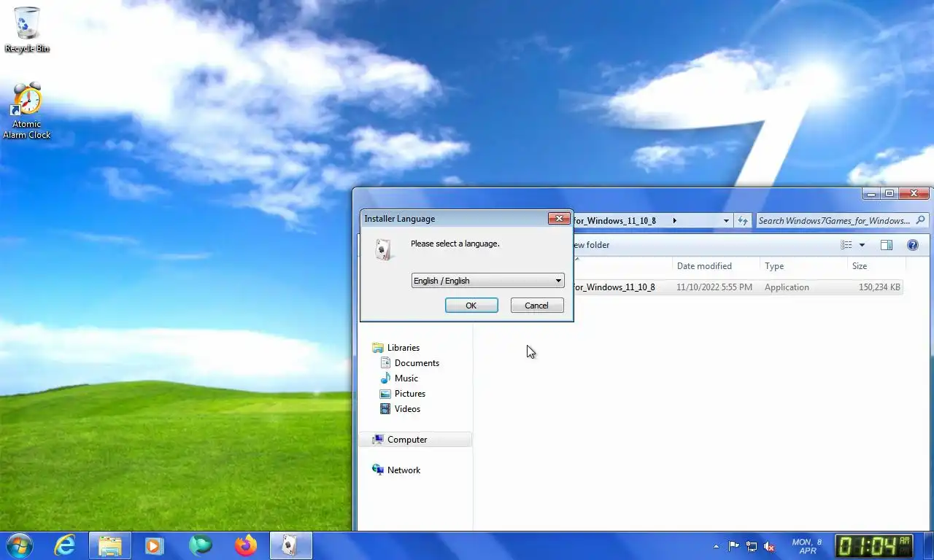Click the MON, 8 APR date display
Image resolution: width=934 pixels, height=560 pixels.
pos(807,546)
